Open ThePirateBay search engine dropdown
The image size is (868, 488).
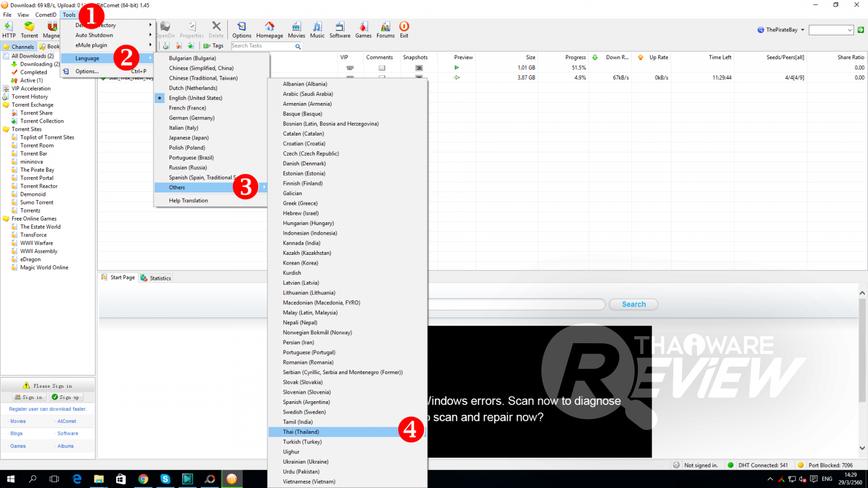tap(802, 30)
